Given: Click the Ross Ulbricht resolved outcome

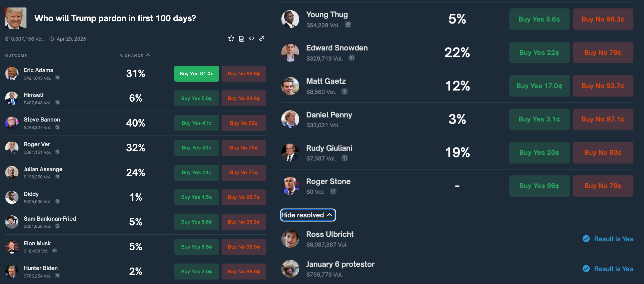Looking at the screenshot, I should pyautogui.click(x=330, y=234).
